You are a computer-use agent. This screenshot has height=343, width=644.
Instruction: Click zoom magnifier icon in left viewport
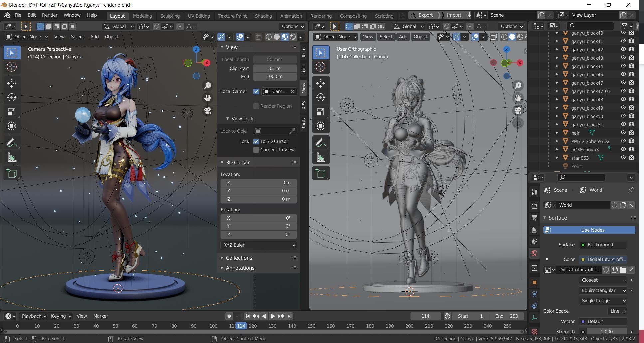coord(208,85)
